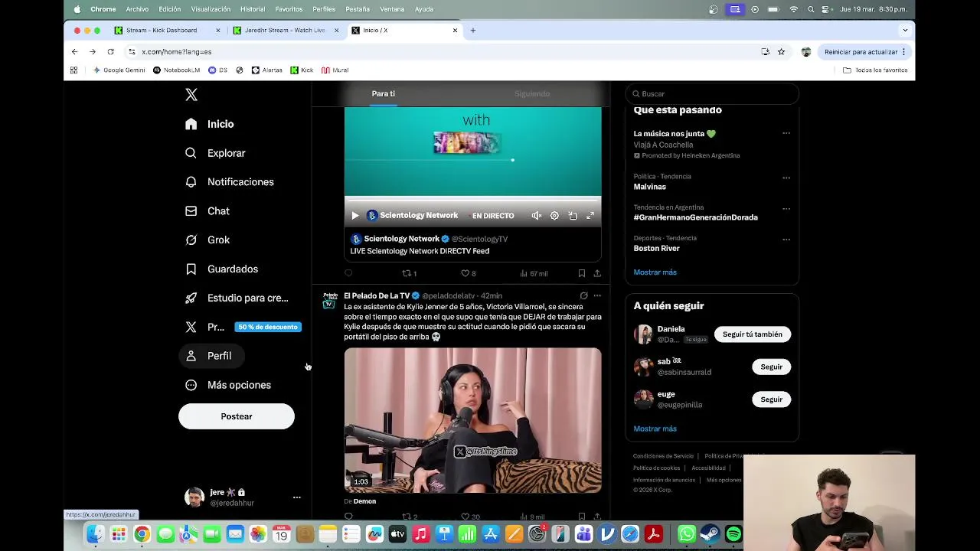
Task: Click the Grok icon on El Pelado post
Action: (x=583, y=295)
